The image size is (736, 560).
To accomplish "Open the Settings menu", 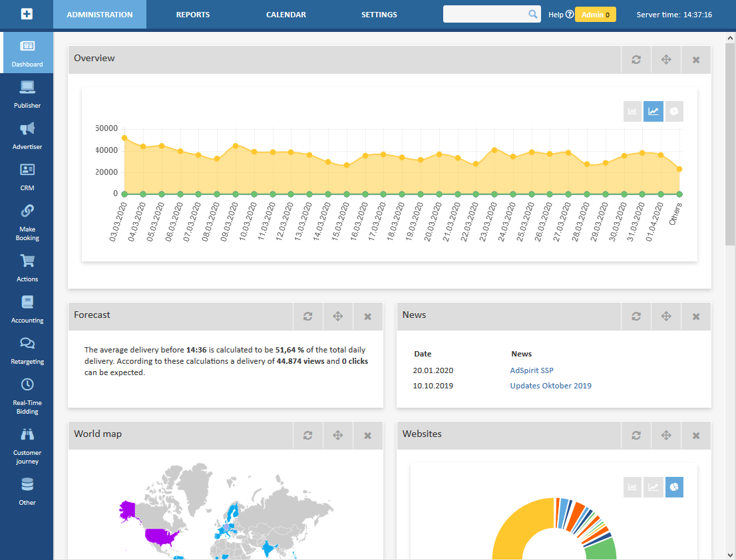I will point(379,15).
